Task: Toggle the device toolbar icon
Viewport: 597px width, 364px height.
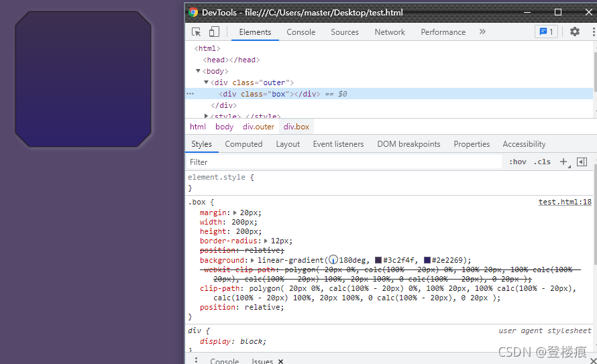Action: click(214, 32)
